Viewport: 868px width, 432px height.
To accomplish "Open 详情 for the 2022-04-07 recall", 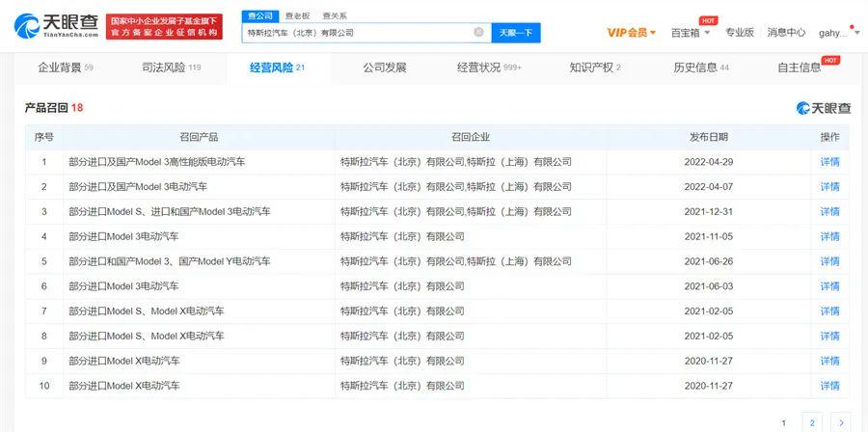I will [829, 187].
